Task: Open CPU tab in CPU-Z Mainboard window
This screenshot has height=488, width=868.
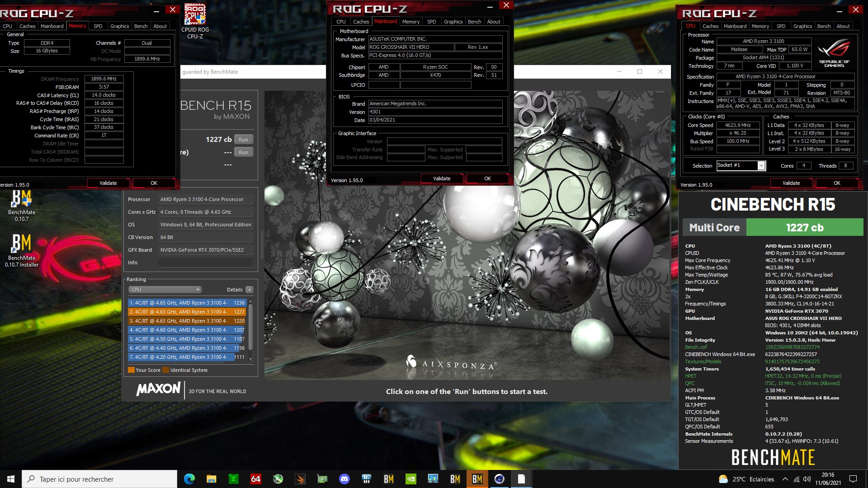Action: 341,22
